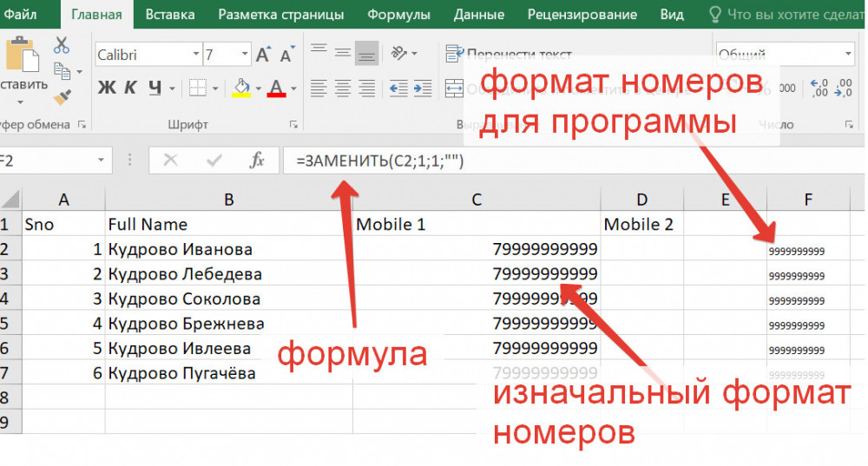Open Number group dialog launcher
The height and width of the screenshot is (466, 868).
pos(849,125)
